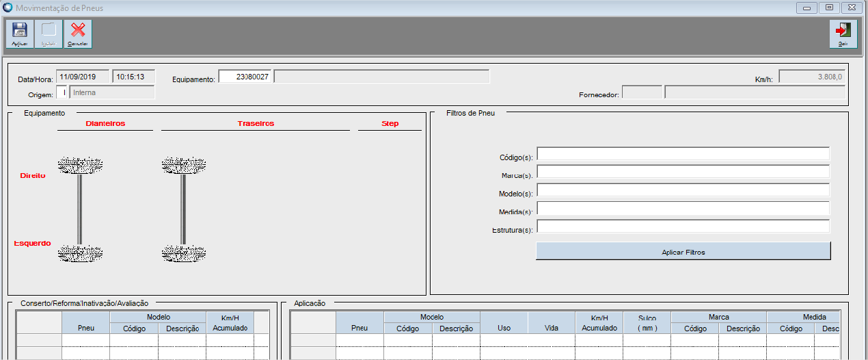Viewport: 868px width, 360px height.
Task: Click Modelo Descrição header in Aplicação table
Action: click(x=456, y=328)
